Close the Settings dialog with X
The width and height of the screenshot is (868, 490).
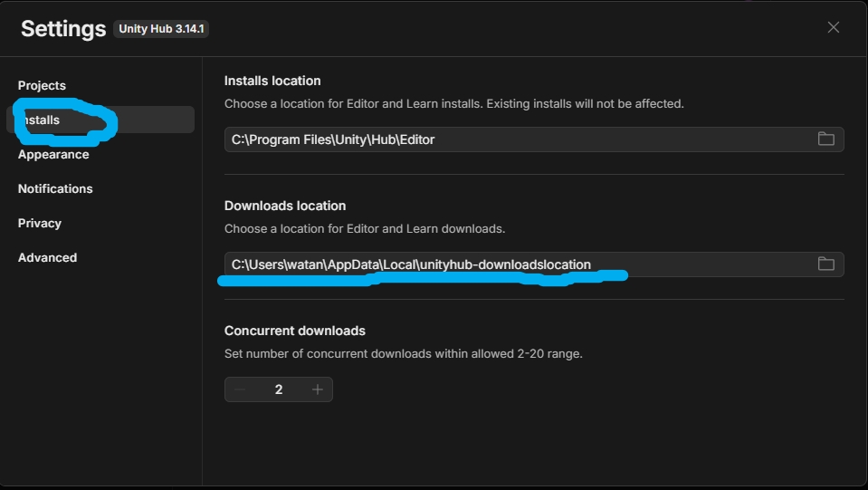(x=834, y=28)
